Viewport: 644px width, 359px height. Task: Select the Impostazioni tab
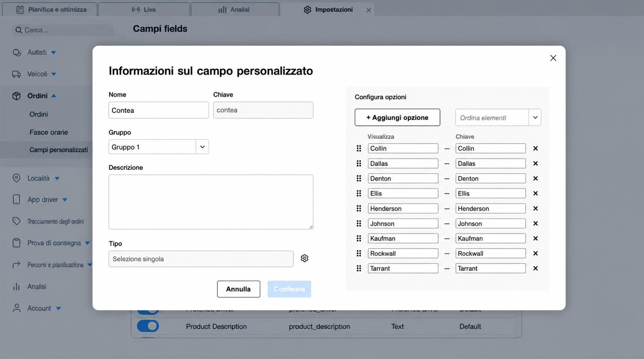click(x=327, y=10)
